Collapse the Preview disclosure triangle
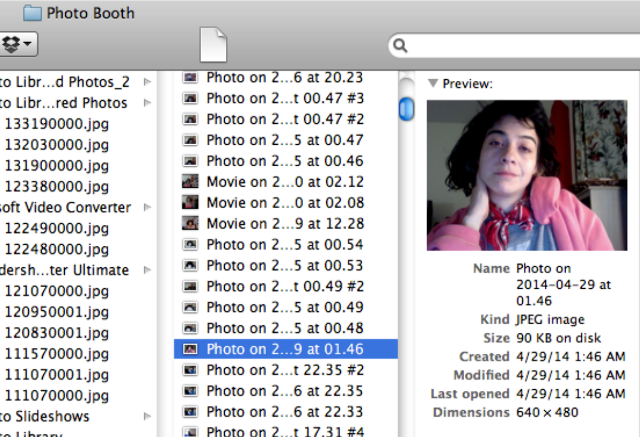This screenshot has height=437, width=640. pos(433,84)
